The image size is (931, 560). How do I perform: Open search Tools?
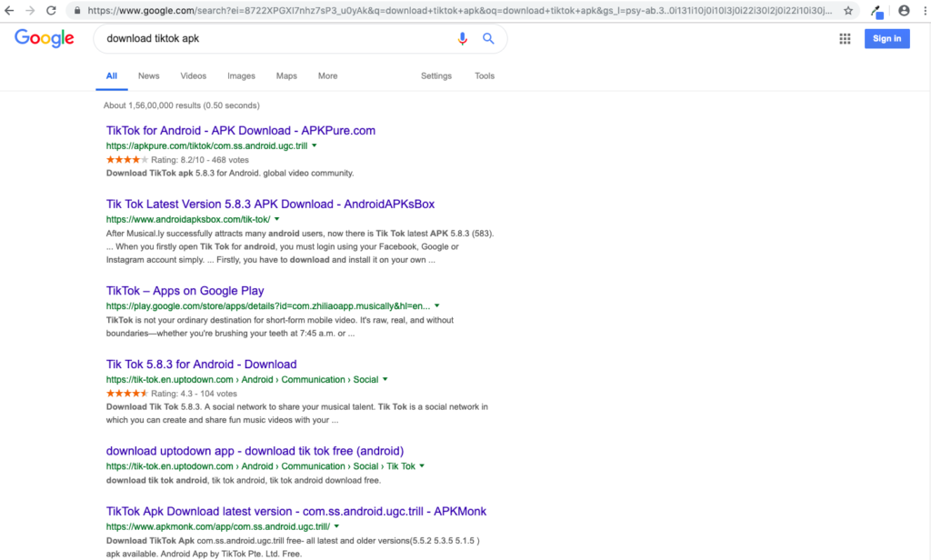485,76
